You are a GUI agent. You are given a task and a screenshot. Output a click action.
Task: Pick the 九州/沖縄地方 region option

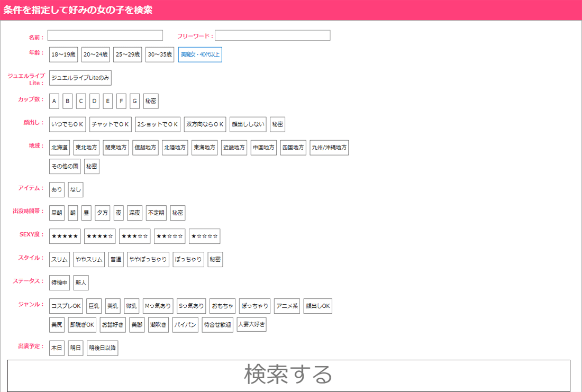coord(329,148)
